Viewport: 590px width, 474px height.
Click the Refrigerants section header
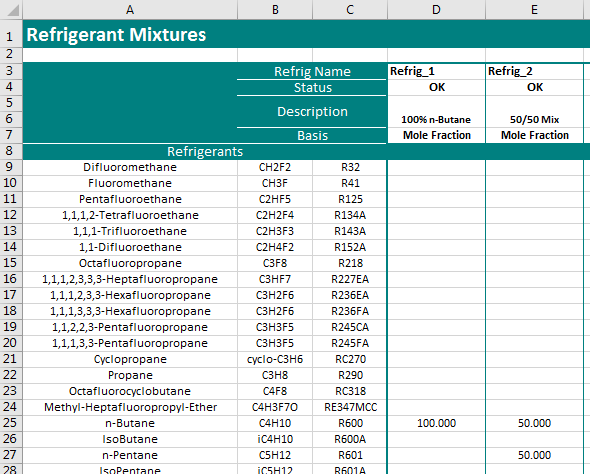[x=205, y=151]
